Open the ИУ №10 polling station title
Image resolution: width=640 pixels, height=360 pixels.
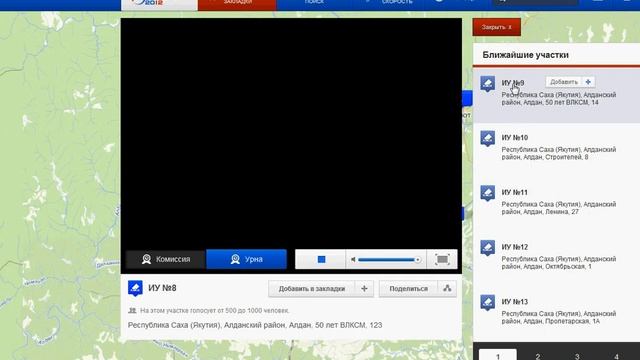click(x=515, y=138)
